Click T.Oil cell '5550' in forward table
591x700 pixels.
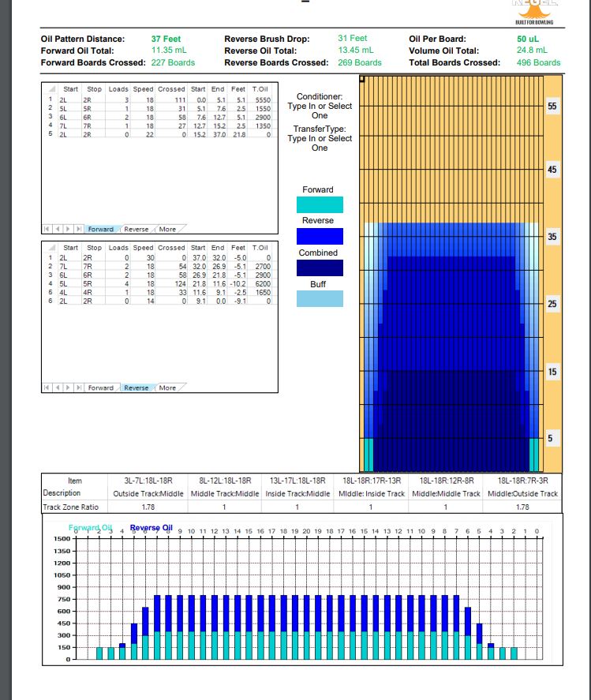pyautogui.click(x=263, y=100)
